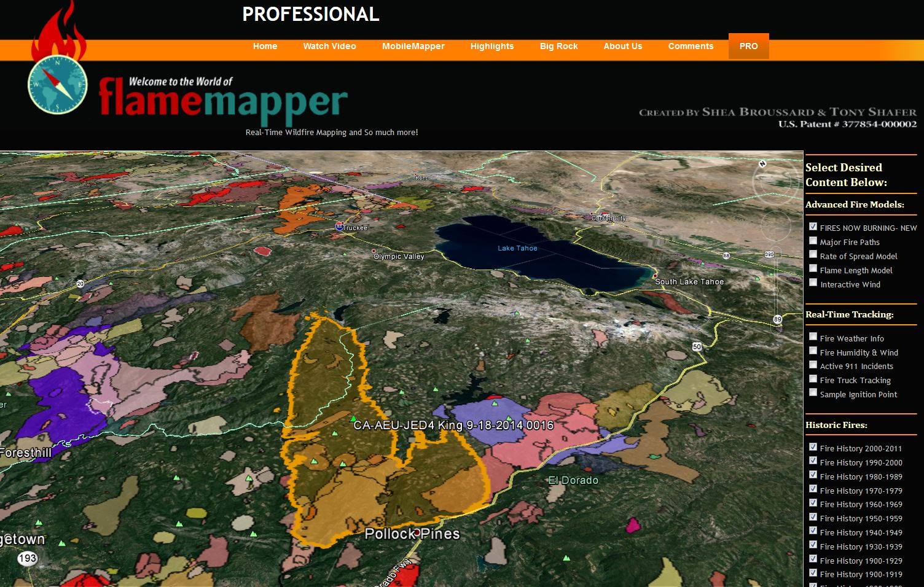Check the Rate of Spread Model box
Image resolution: width=924 pixels, height=587 pixels.
point(813,255)
